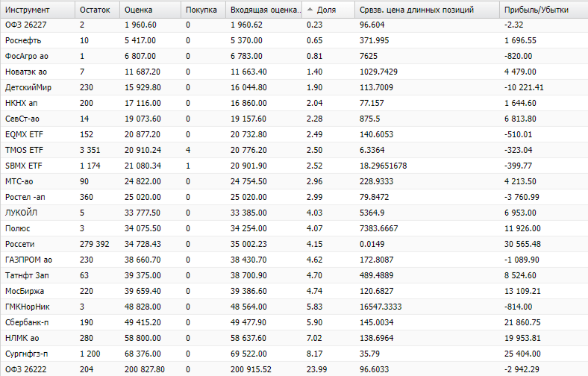The image size is (588, 376).
Task: Click the loss -820.00 for ФосАгро ао
Action: [519, 56]
